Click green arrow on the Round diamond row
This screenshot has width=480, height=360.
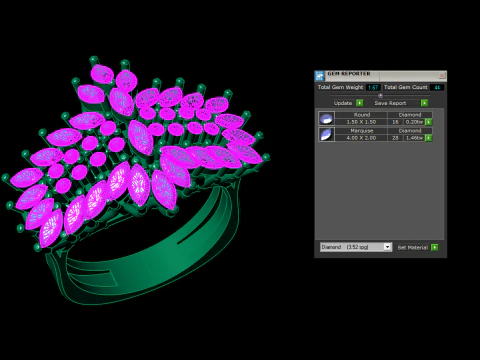pos(429,122)
